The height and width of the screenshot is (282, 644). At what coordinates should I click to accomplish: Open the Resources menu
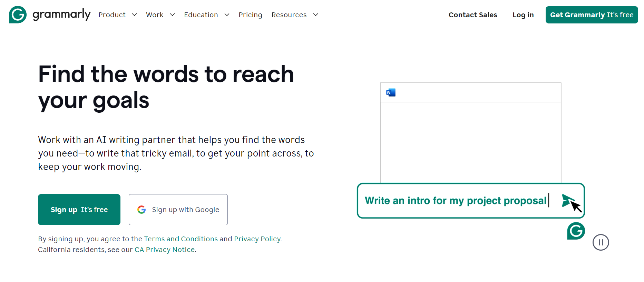tap(289, 15)
